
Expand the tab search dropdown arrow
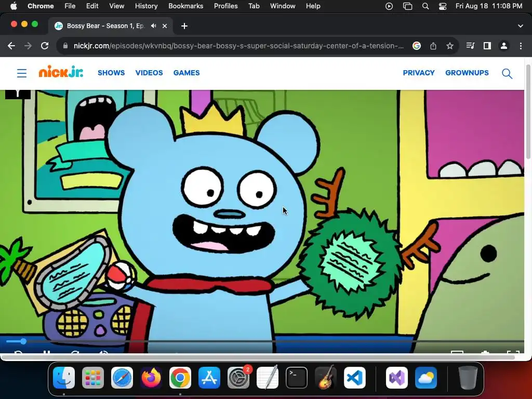coord(521,26)
